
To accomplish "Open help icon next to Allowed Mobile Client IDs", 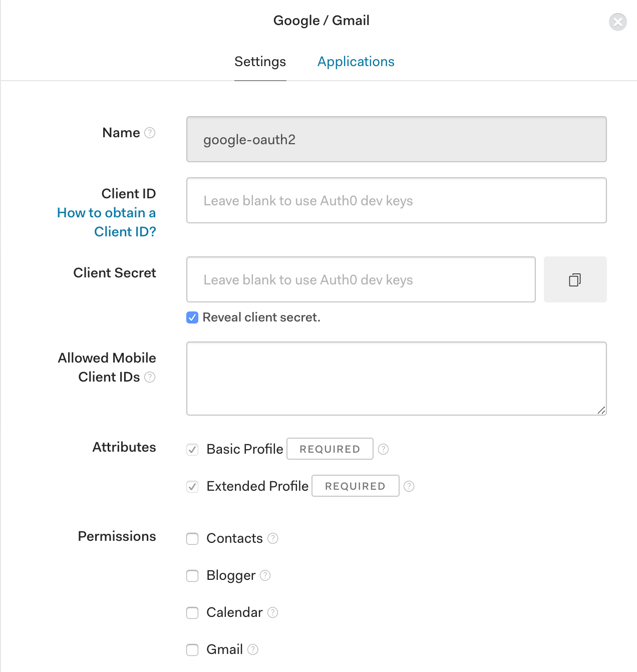I will tap(150, 377).
